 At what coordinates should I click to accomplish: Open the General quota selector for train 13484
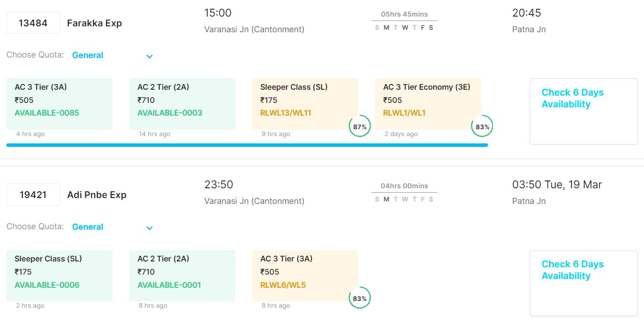coord(88,56)
